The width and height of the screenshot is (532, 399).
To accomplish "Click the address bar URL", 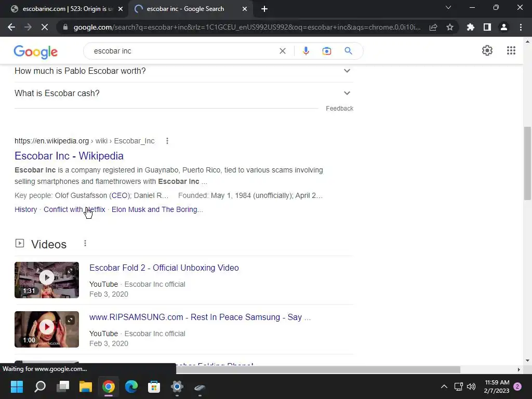I will pos(247,27).
